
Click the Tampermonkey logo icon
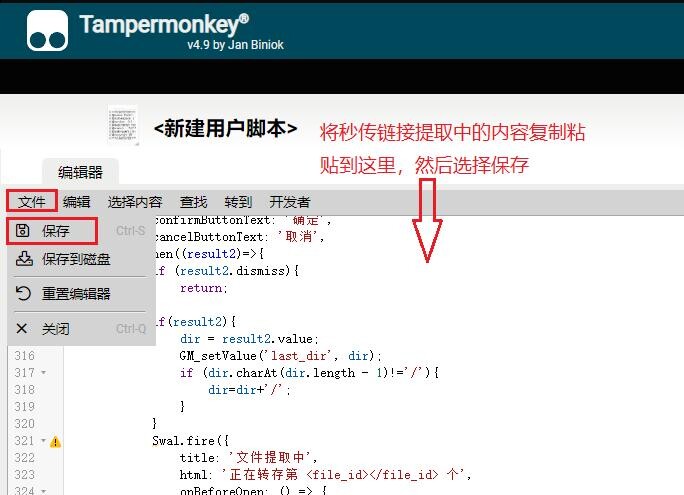coord(48,31)
